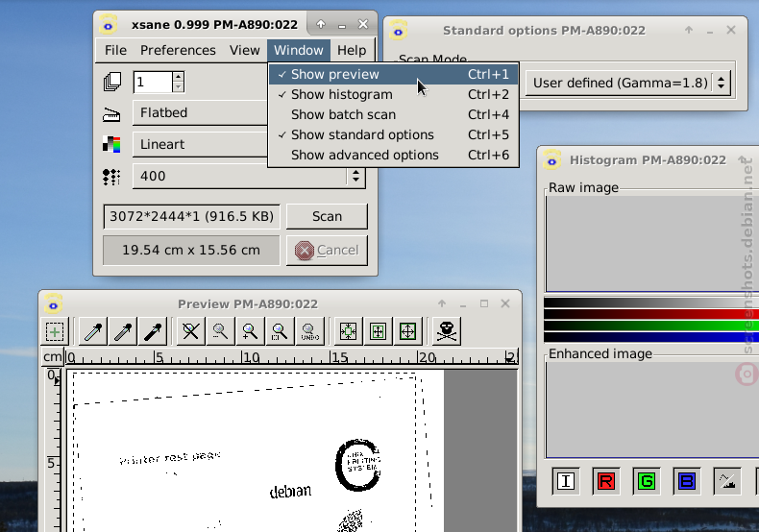The width and height of the screenshot is (759, 532).
Task: Toggle Show standard options entry
Action: [x=393, y=135]
